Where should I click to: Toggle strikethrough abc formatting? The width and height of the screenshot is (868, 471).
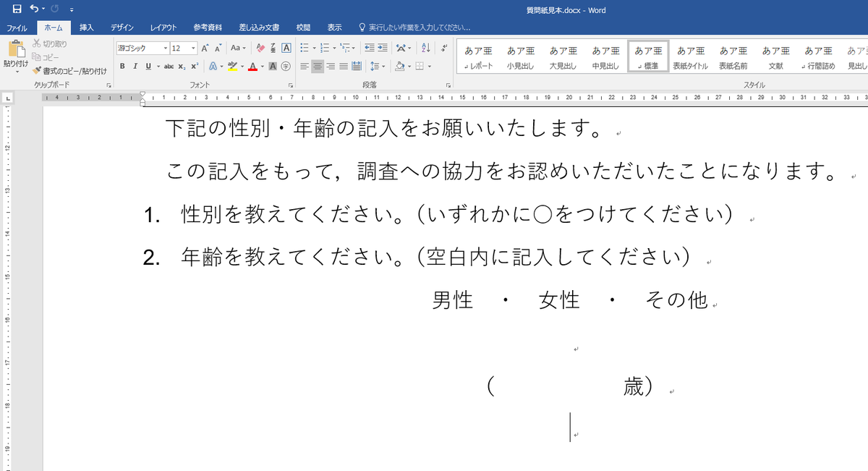169,66
